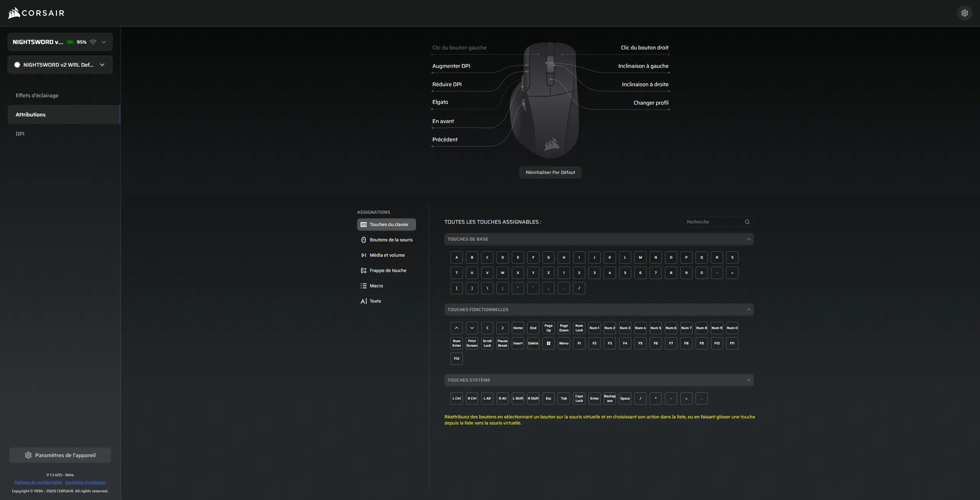Image resolution: width=980 pixels, height=500 pixels.
Task: Select the Inclinaison à gauche assignment
Action: pyautogui.click(x=644, y=66)
